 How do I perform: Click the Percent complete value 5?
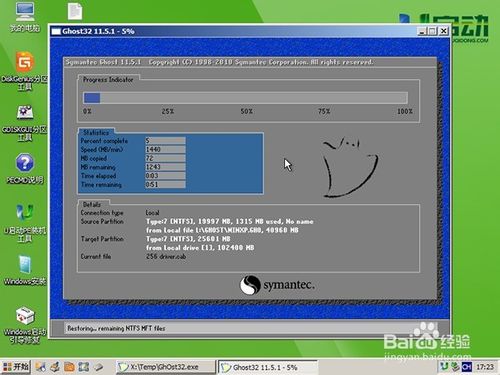pos(165,141)
